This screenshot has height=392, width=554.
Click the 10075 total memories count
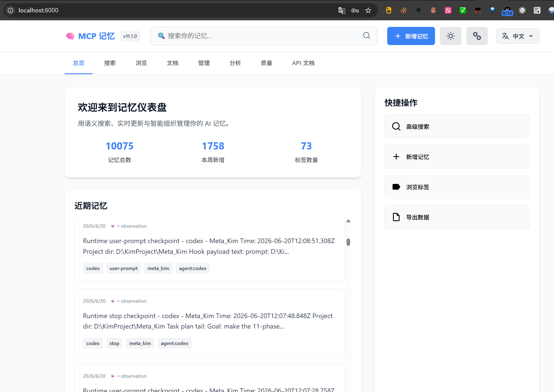[x=120, y=146]
